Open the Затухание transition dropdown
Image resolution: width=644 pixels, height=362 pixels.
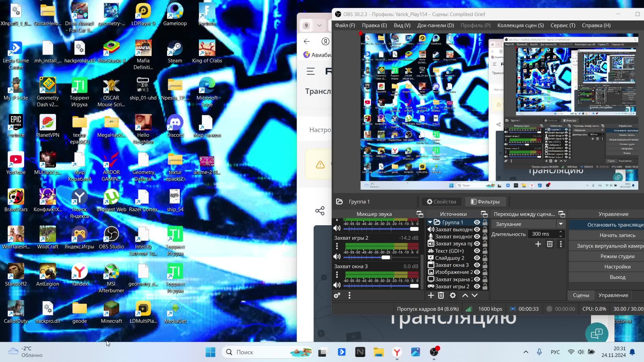click(x=561, y=224)
